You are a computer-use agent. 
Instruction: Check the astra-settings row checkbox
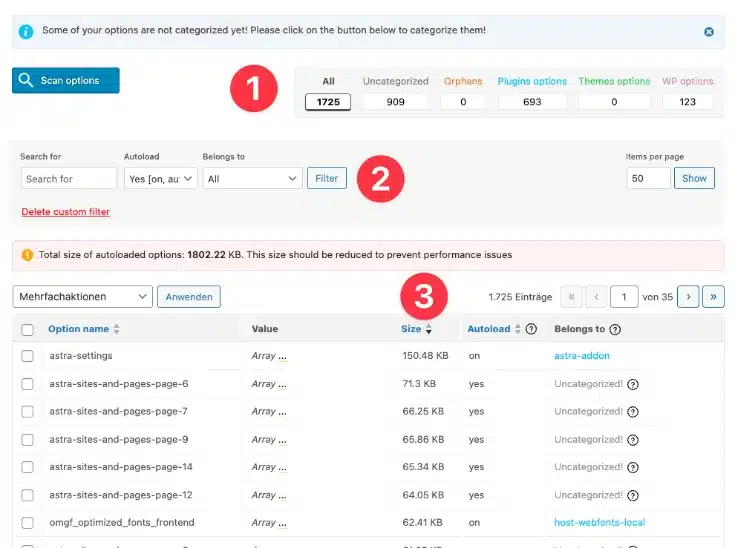(28, 356)
